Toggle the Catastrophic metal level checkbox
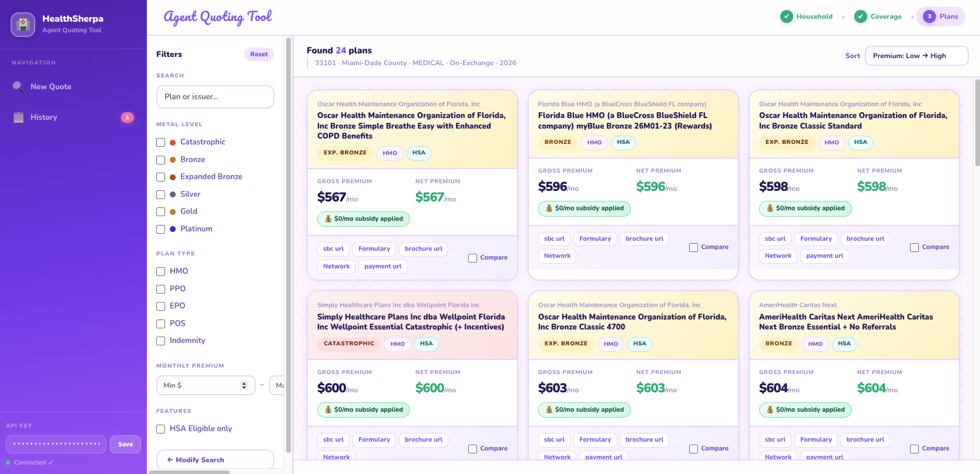This screenshot has height=474, width=980. coord(160,142)
